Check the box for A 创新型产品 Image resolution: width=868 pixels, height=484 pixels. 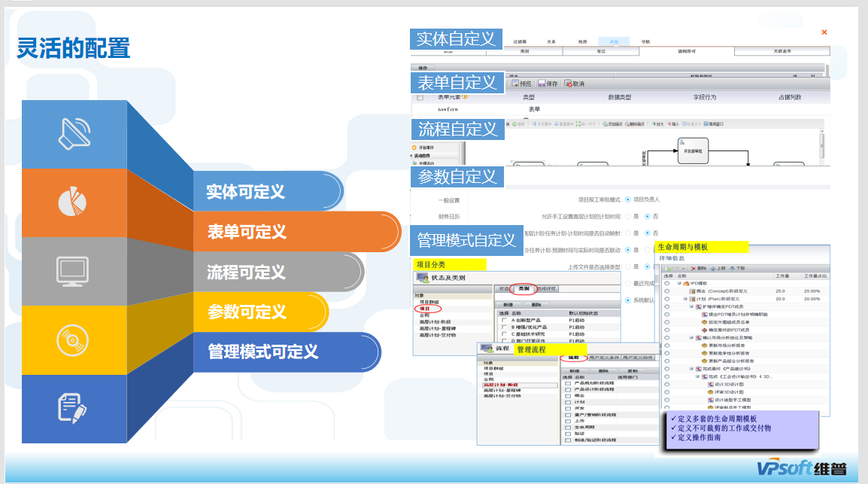504,320
